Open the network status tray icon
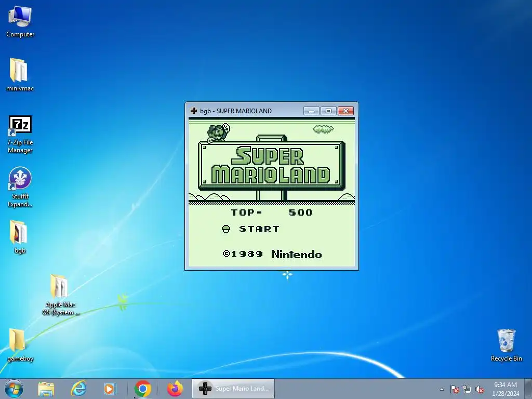 coord(467,389)
